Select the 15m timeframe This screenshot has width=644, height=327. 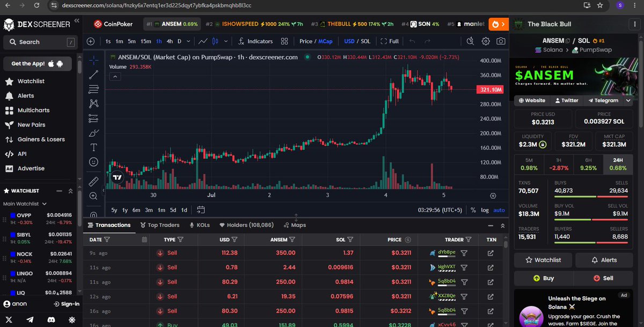[145, 41]
